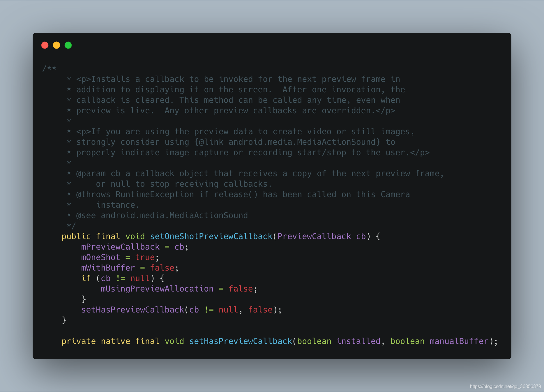The height and width of the screenshot is (392, 544).
Task: Click the 'manualBuffer' parameter name
Action: (459, 341)
